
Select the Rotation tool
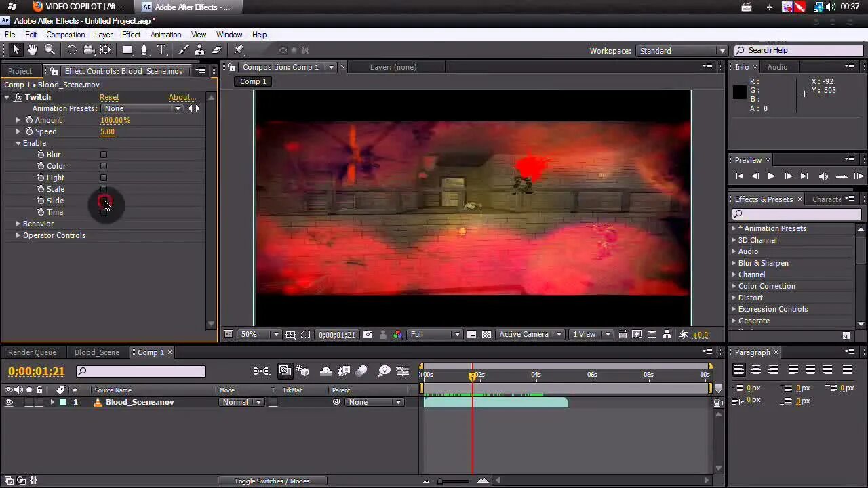tap(71, 50)
